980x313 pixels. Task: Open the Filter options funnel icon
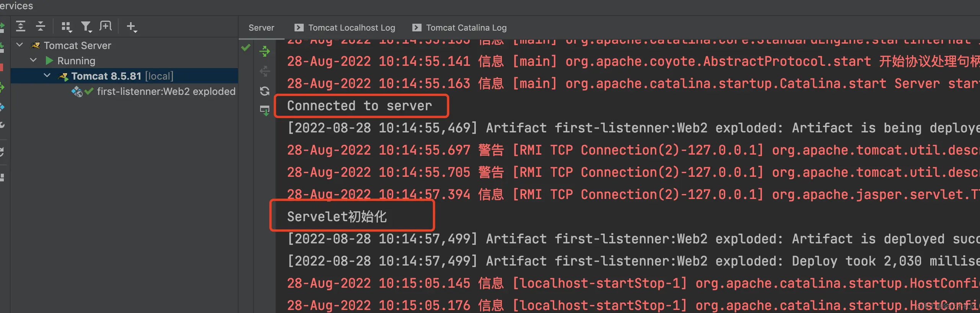(x=86, y=27)
